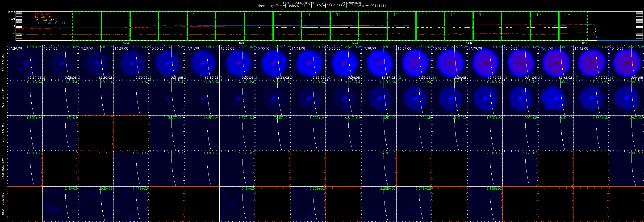
Task: Open the 3.0-6.0 keV image starting 13:36:08
Action: (379, 62)
